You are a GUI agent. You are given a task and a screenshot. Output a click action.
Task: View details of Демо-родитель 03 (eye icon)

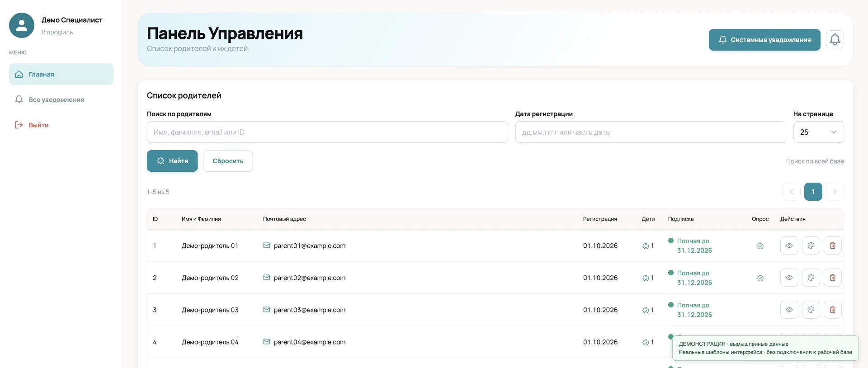tap(789, 310)
